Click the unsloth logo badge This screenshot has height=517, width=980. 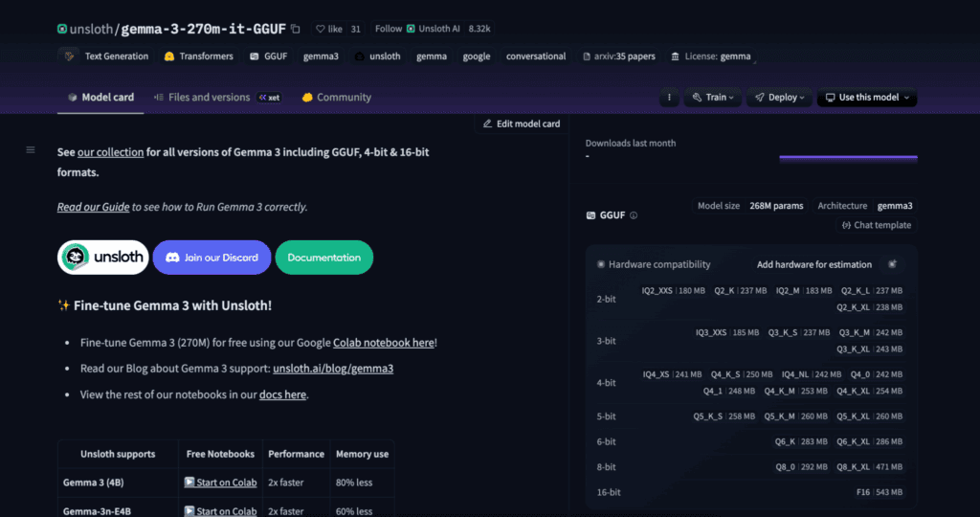(x=103, y=258)
